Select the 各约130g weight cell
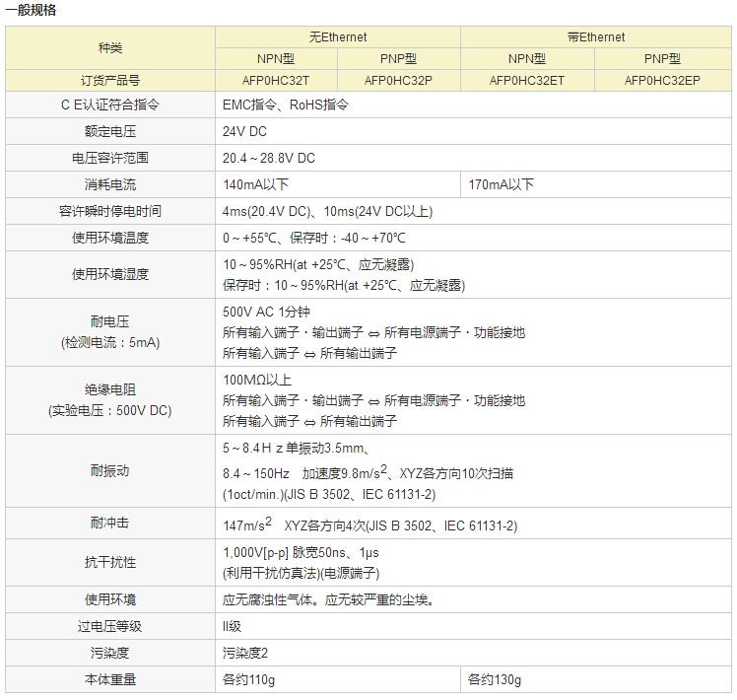Screen dimensions: 737x700 tap(495, 679)
